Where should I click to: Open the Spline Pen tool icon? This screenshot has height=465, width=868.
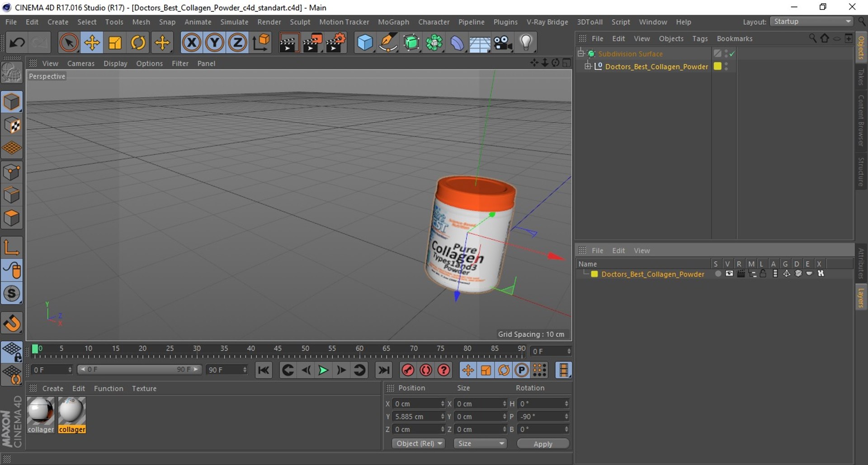pos(388,43)
